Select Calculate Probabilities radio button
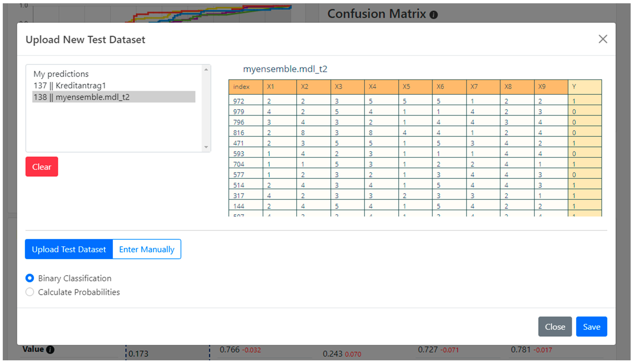The height and width of the screenshot is (364, 636). [x=30, y=292]
